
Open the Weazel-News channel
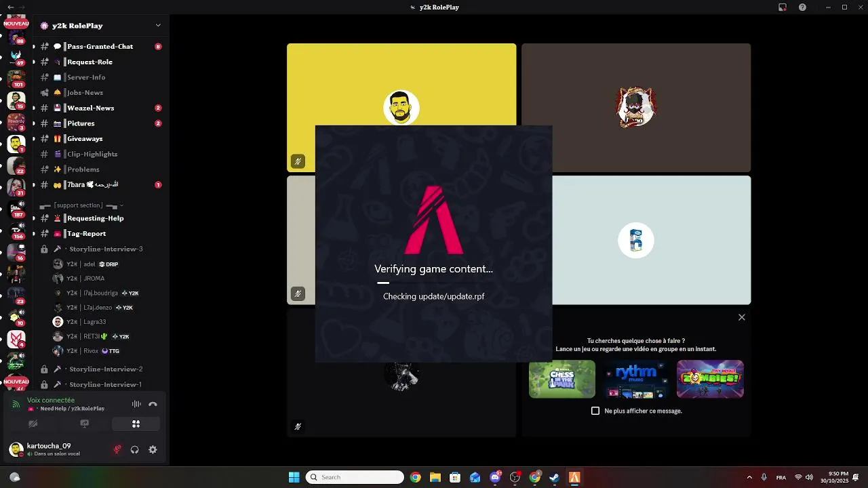[x=100, y=108]
